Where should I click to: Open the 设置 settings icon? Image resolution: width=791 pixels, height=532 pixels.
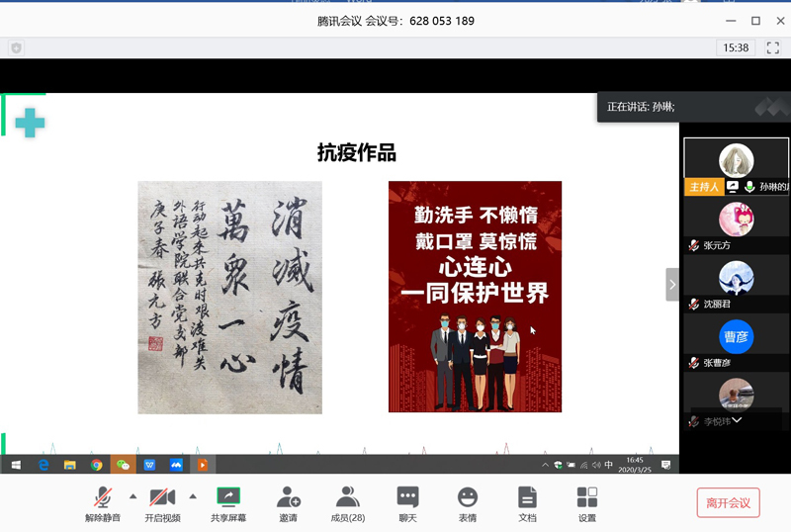pos(587,502)
